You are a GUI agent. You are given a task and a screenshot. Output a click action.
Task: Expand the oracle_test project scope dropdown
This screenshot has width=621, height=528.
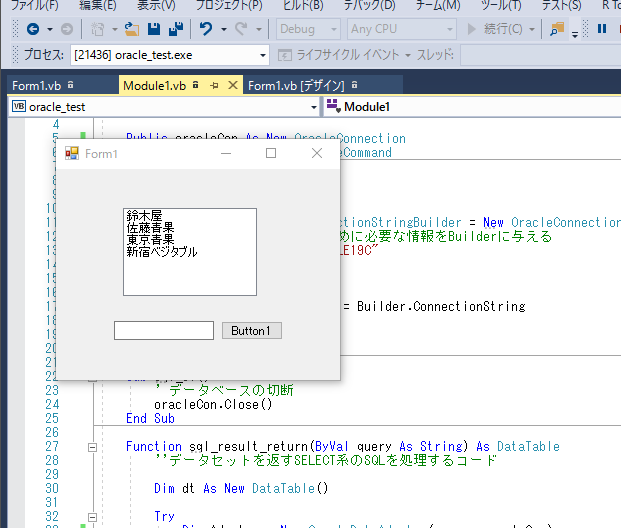coord(313,106)
